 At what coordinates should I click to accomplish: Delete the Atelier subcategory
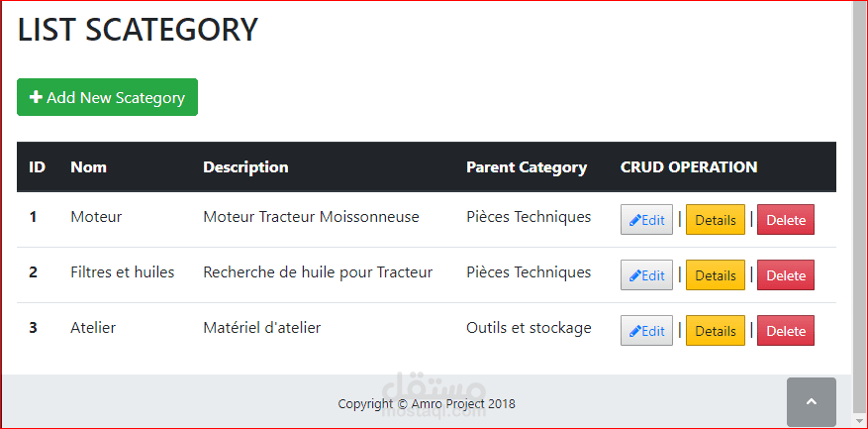point(786,331)
